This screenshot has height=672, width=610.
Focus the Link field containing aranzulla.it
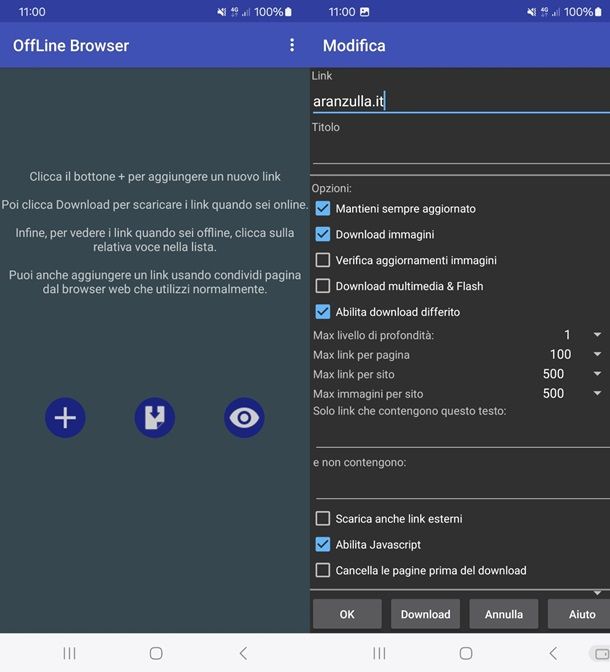pos(461,102)
